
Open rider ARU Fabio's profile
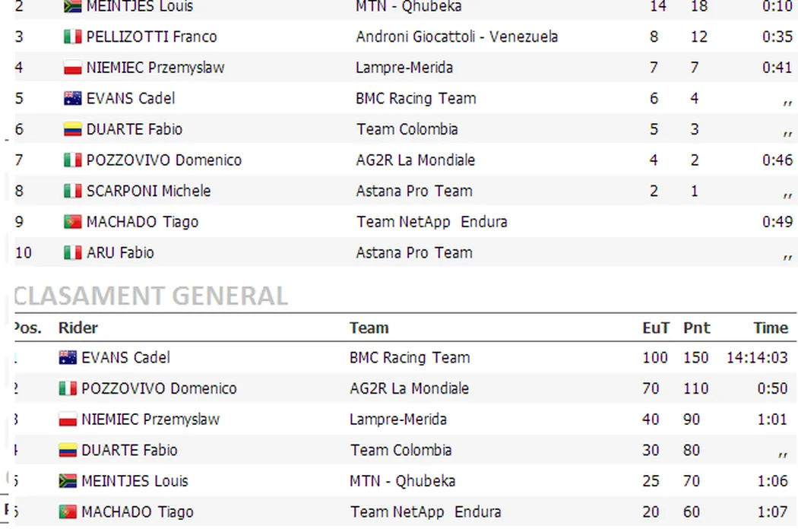point(120,253)
